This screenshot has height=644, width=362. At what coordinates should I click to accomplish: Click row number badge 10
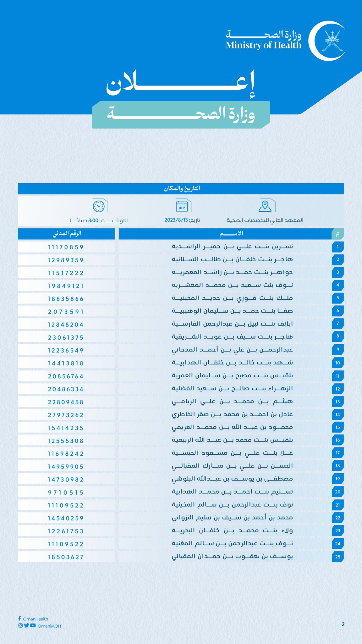pyautogui.click(x=338, y=363)
